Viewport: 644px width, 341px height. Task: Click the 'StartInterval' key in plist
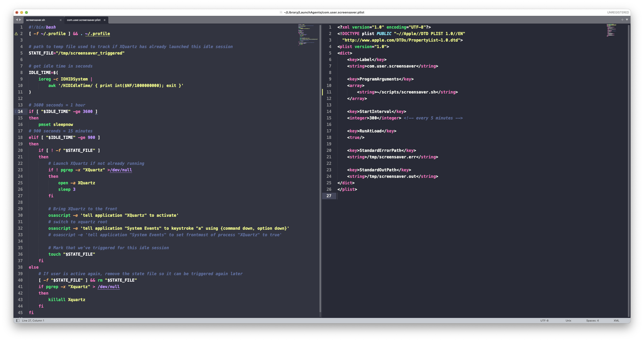click(x=375, y=112)
